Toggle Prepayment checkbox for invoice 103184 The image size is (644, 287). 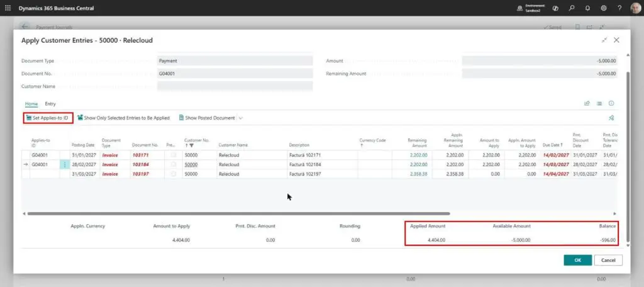pos(174,164)
